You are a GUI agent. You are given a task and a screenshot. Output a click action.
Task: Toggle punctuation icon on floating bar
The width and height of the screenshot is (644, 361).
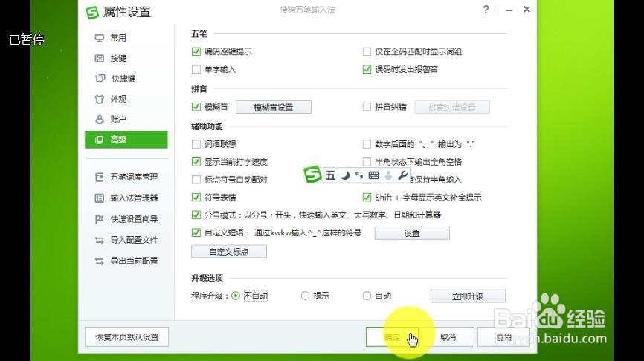[359, 175]
